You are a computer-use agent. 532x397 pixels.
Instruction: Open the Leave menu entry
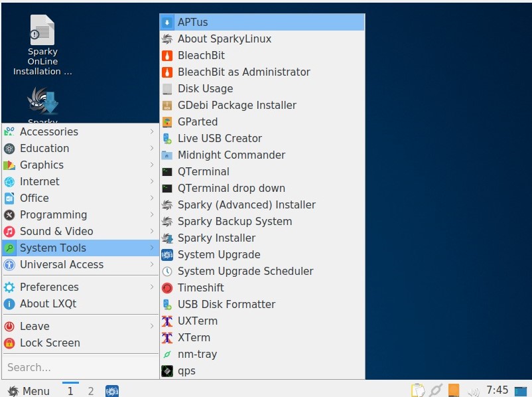tap(80, 327)
